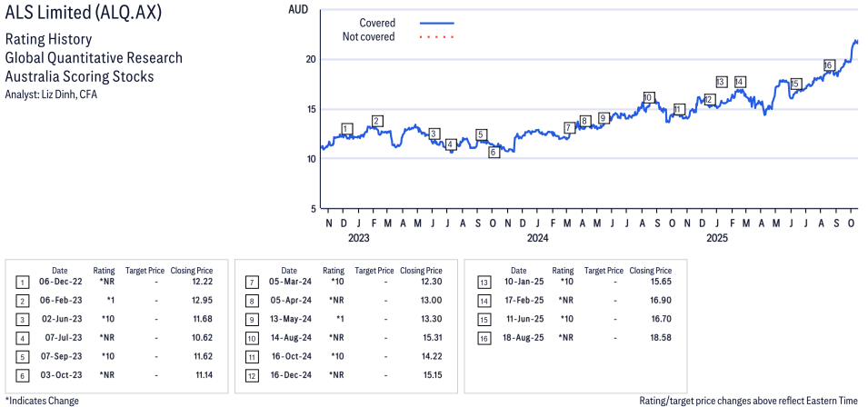The width and height of the screenshot is (868, 407).
Task: Select numbered box 7 in the middle table
Action: (x=251, y=283)
